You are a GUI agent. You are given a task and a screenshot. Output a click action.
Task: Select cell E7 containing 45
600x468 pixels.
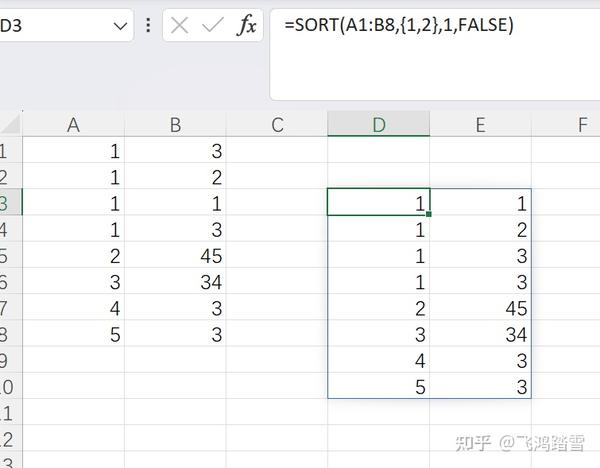480,309
